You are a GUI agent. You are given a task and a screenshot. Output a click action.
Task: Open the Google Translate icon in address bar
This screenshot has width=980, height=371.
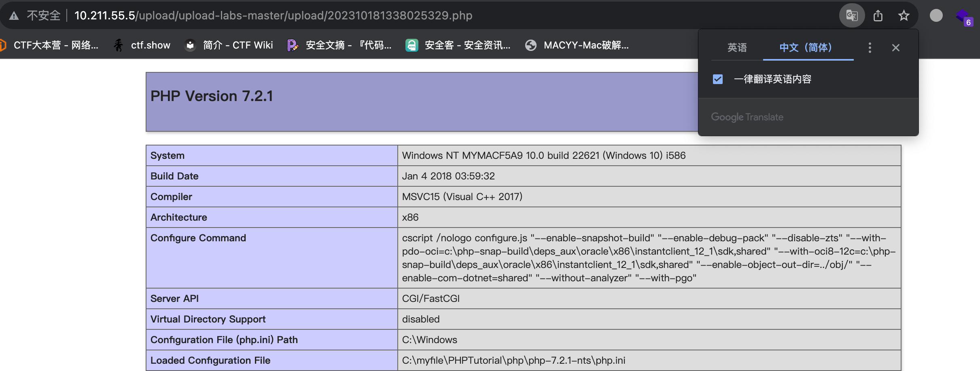click(852, 16)
